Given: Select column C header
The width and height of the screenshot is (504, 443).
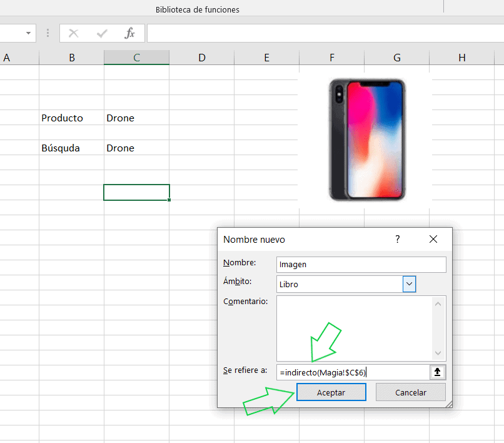Looking at the screenshot, I should coord(136,58).
